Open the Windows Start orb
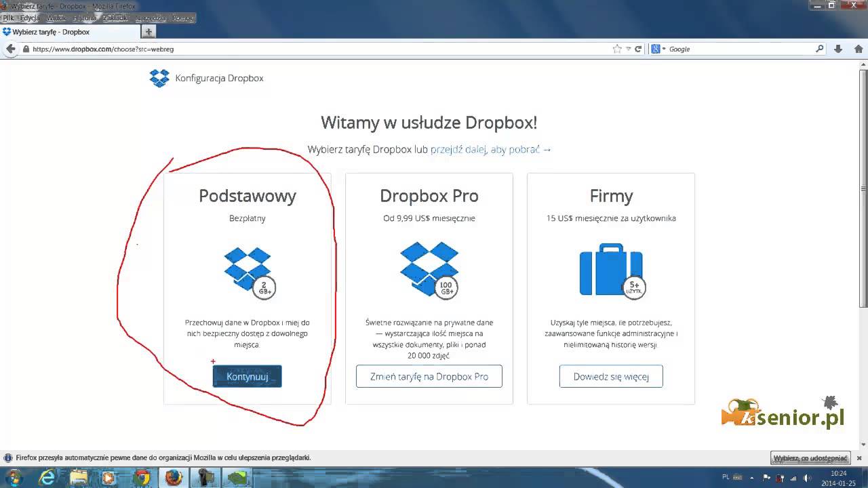 [14, 477]
